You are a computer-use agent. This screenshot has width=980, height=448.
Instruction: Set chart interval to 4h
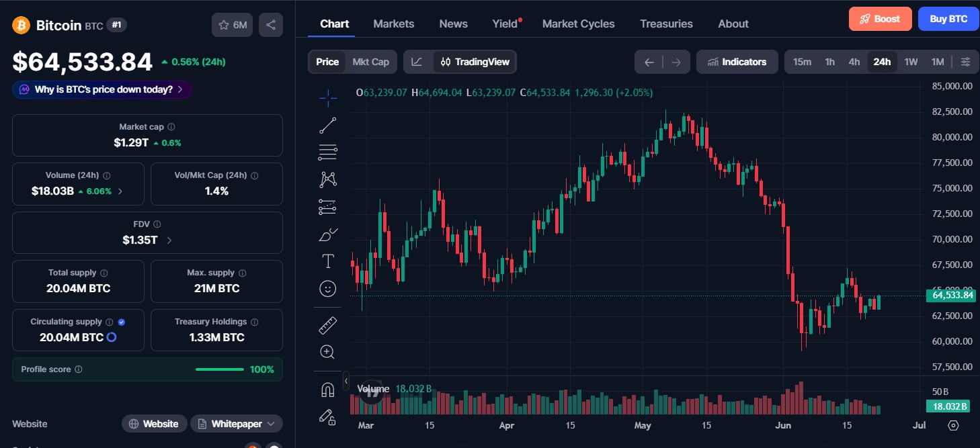[854, 62]
